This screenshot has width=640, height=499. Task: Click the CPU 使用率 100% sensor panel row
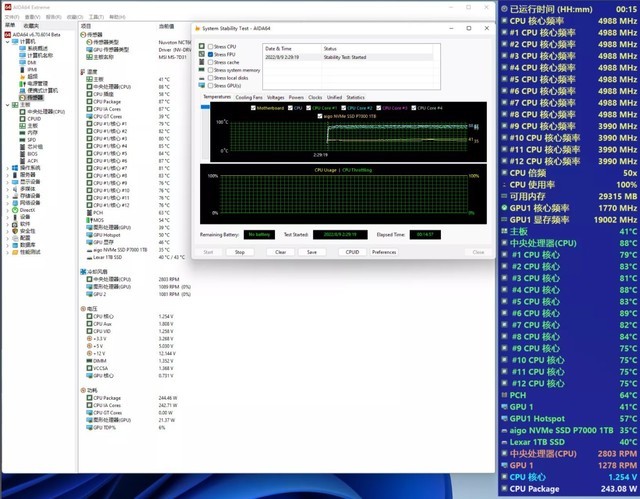569,185
